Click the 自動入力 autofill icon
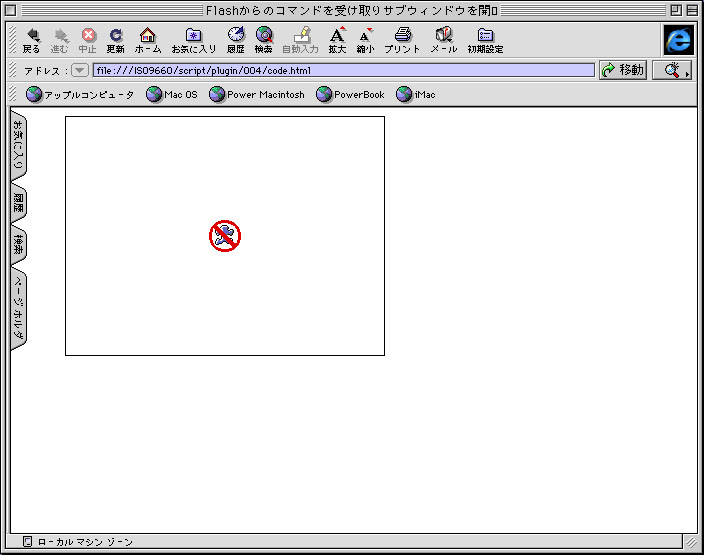The image size is (704, 555). click(x=300, y=40)
